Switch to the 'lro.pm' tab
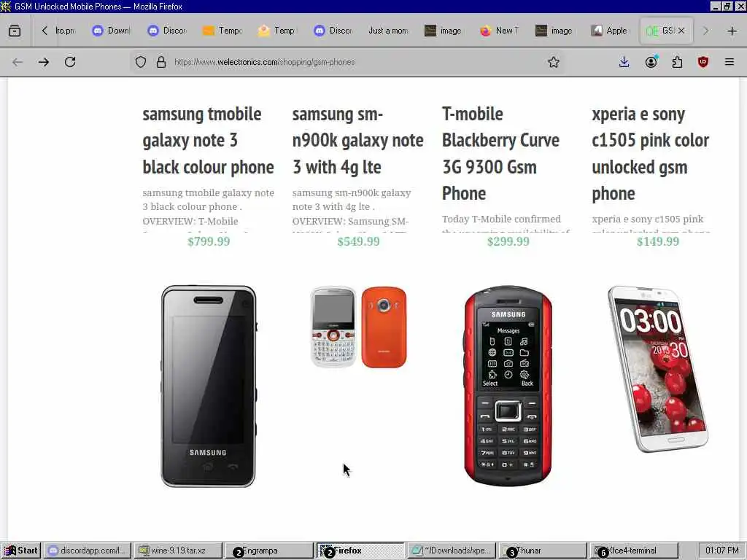Screen dimensions: 747x560 65,31
